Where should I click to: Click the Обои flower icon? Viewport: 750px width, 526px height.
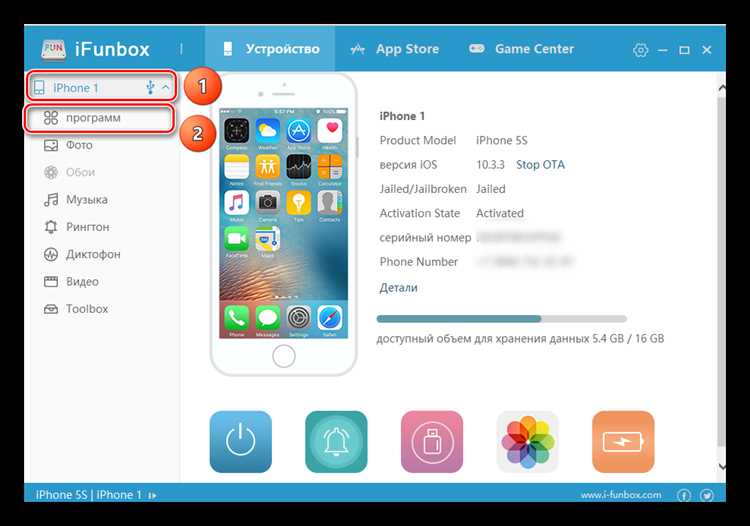[51, 172]
